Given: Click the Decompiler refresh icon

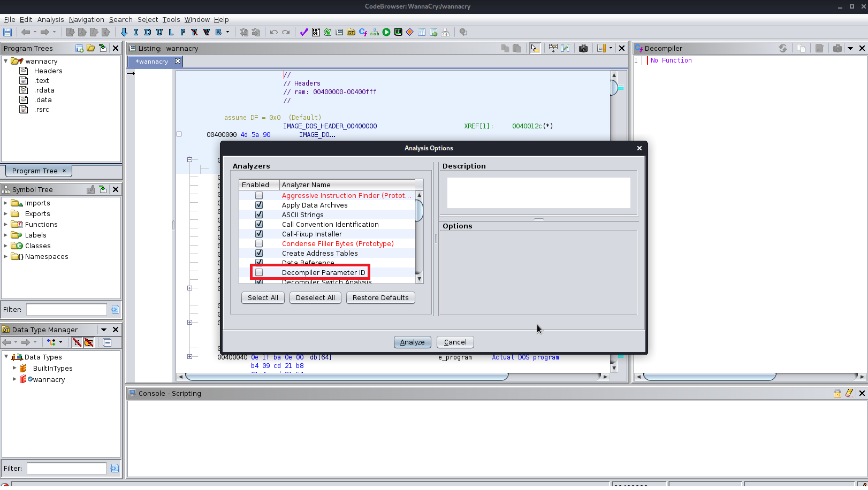Looking at the screenshot, I should point(783,48).
